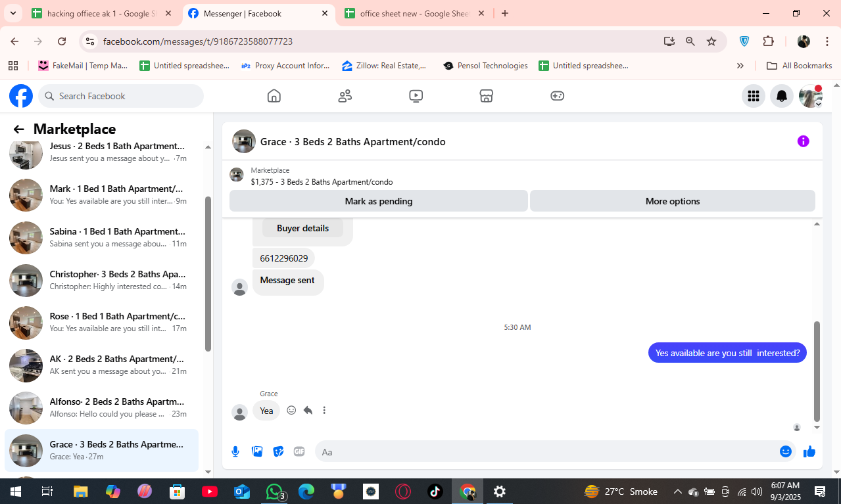Open conversation information purple icon
841x504 pixels.
pyautogui.click(x=803, y=141)
